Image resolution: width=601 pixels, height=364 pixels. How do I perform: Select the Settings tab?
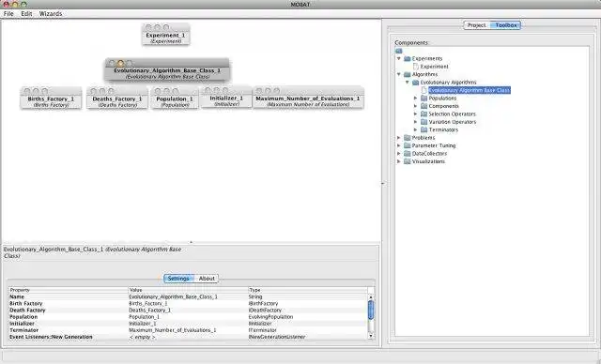point(178,279)
